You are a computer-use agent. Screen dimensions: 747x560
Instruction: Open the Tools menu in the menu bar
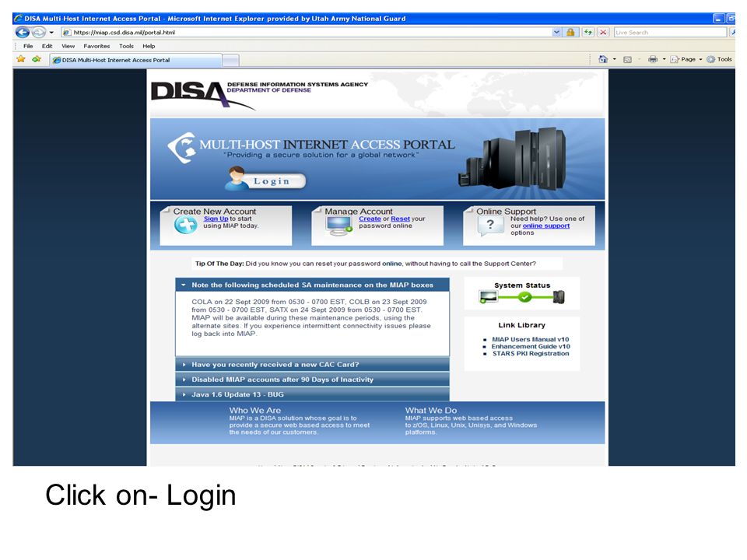(x=126, y=46)
